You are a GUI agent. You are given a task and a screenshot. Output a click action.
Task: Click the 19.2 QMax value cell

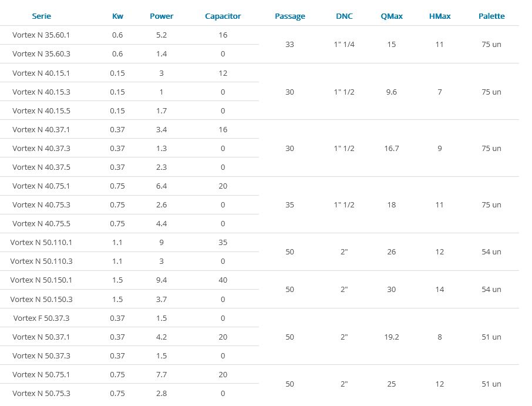(x=392, y=337)
